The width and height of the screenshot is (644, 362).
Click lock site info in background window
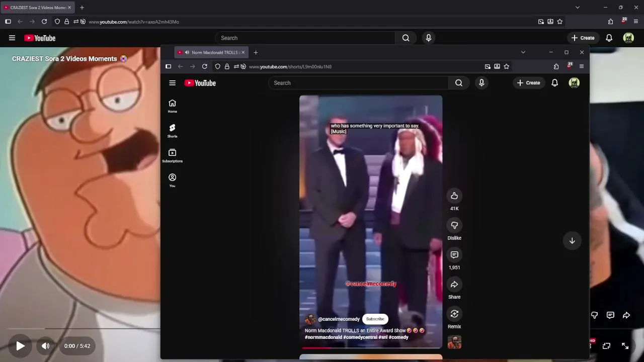point(66,22)
